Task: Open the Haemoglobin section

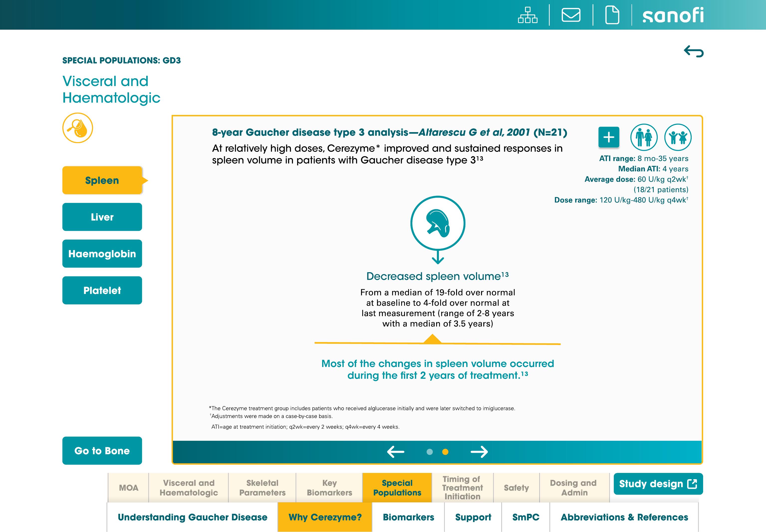Action: pos(102,254)
